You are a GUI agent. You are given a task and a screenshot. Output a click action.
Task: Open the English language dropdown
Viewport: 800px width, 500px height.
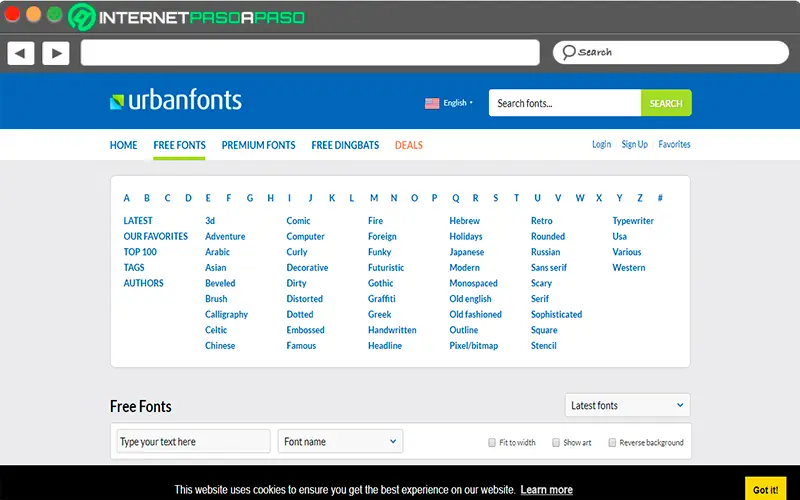click(x=458, y=103)
